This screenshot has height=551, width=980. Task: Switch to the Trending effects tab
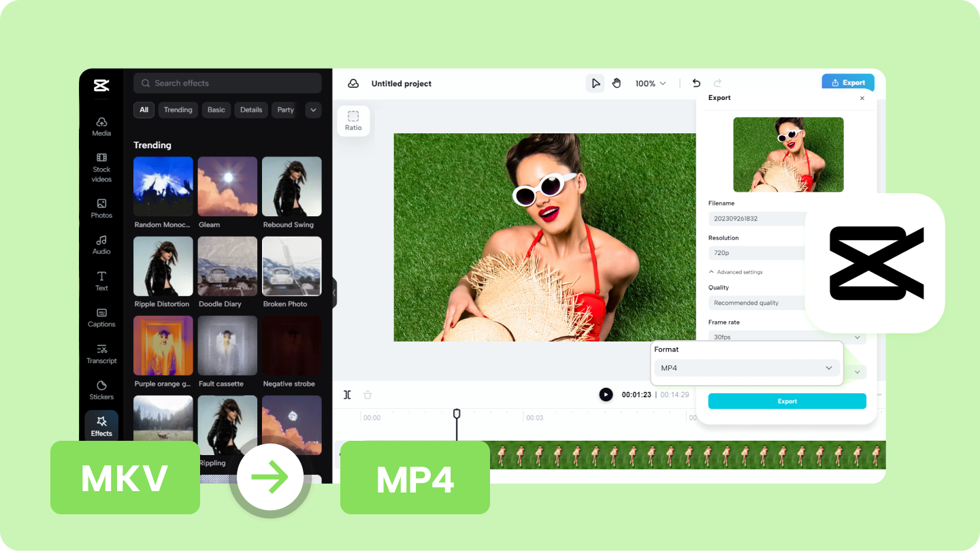178,110
